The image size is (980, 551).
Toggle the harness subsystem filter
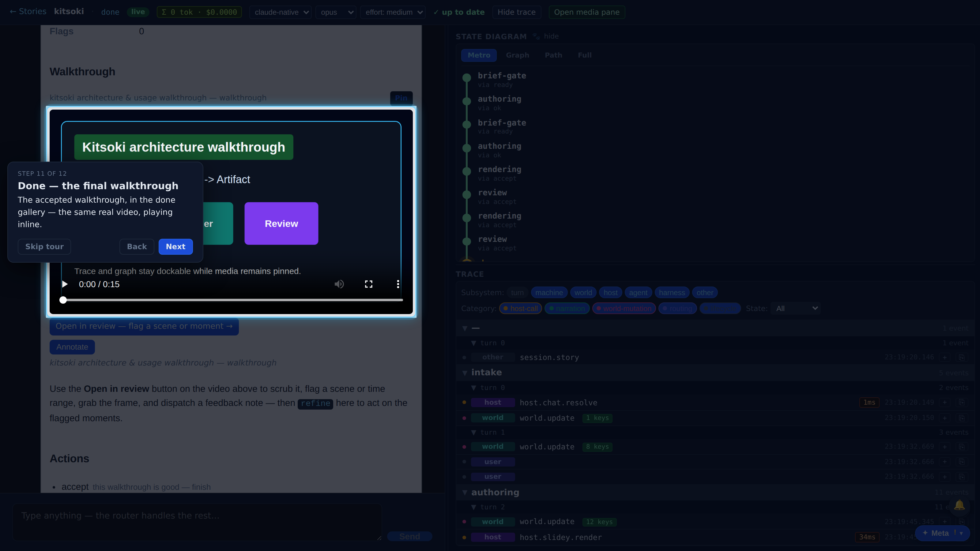point(672,292)
